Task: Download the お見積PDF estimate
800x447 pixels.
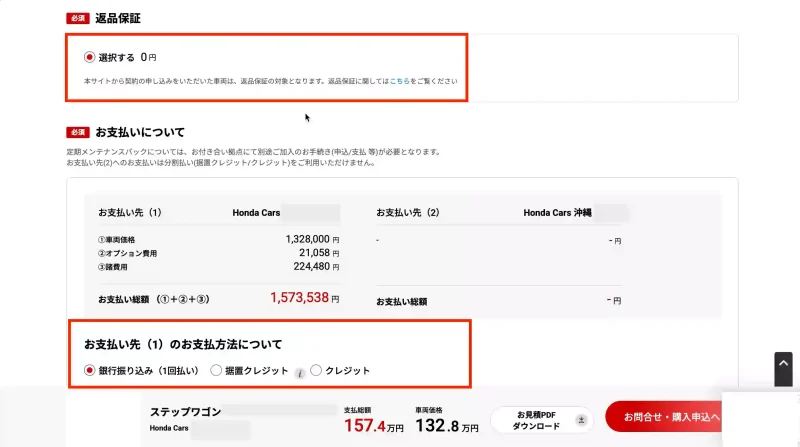Action: [542, 420]
